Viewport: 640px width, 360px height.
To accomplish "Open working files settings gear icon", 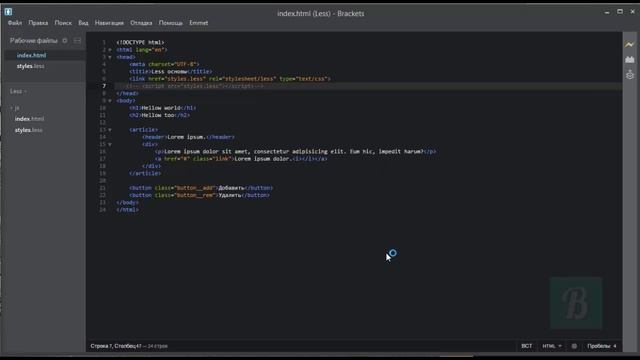I will click(x=65, y=41).
